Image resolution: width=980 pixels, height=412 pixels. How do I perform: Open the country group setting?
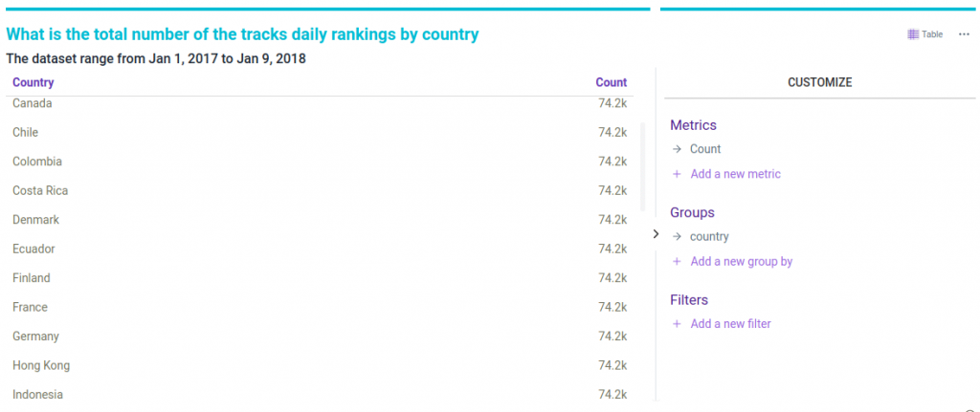709,236
